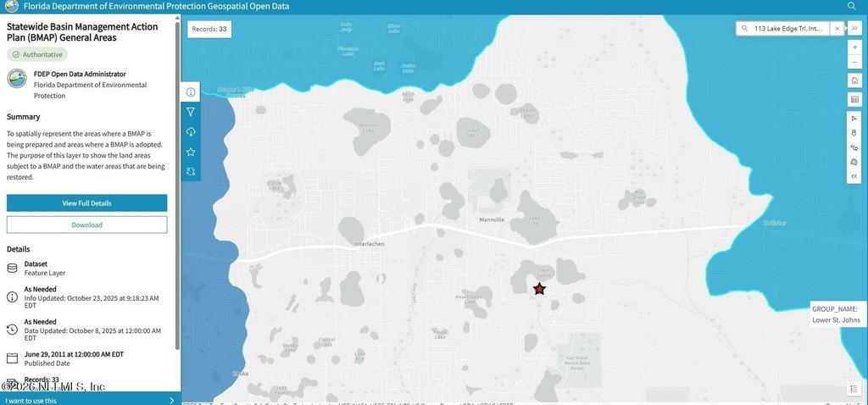The width and height of the screenshot is (868, 405).
Task: Collapse the search bar with double chevron
Action: tap(854, 28)
